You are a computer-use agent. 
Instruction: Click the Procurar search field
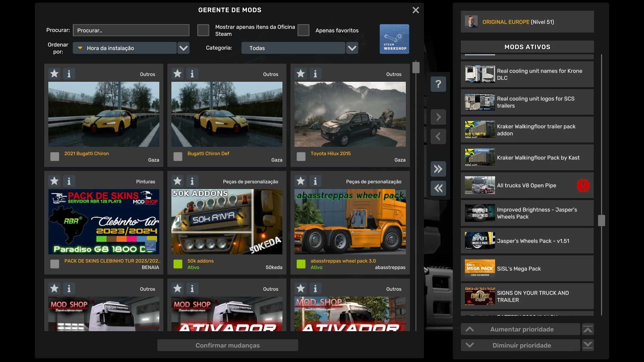point(131,30)
